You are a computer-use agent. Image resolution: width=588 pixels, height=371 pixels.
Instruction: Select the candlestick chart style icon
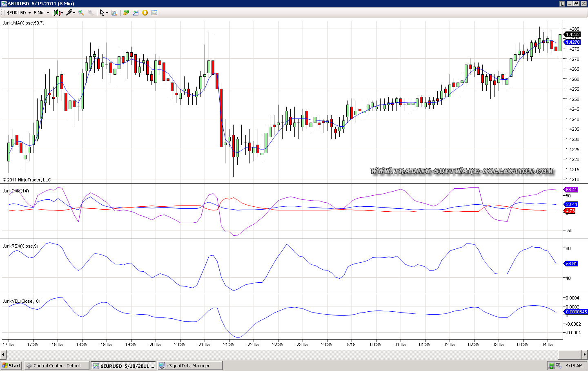tap(57, 13)
